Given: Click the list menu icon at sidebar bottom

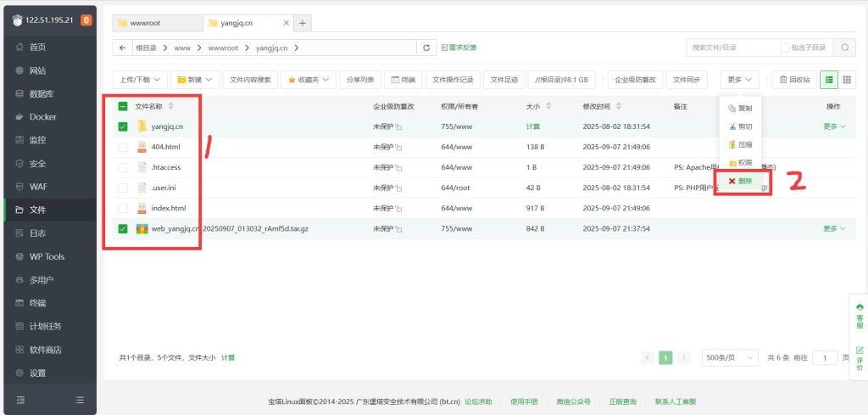Looking at the screenshot, I should [x=80, y=400].
